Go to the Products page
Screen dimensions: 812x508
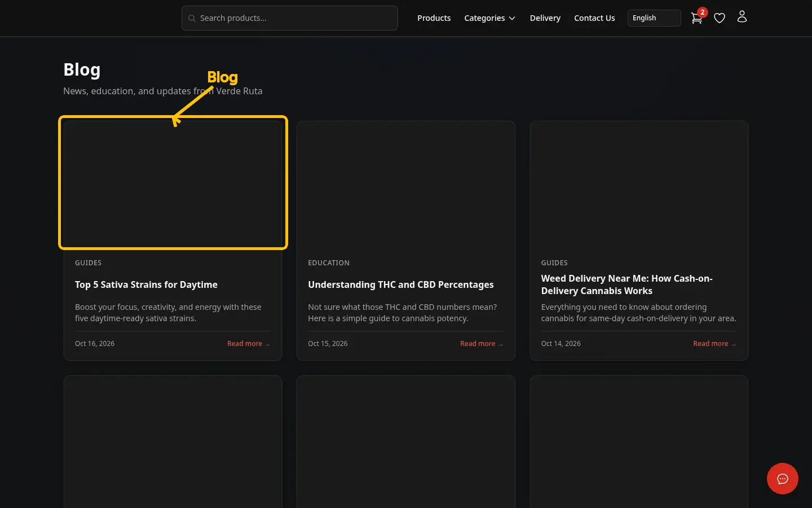click(x=434, y=18)
